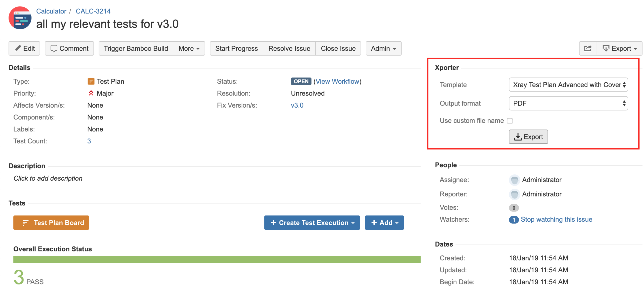The image size is (644, 290).
Task: Expand the Admin dropdown menu
Action: [383, 48]
